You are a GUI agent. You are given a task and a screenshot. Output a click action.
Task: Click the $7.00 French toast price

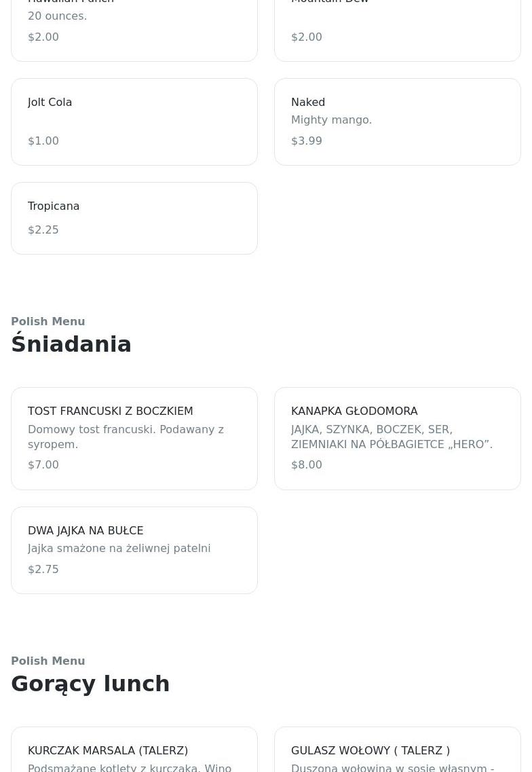click(x=43, y=464)
